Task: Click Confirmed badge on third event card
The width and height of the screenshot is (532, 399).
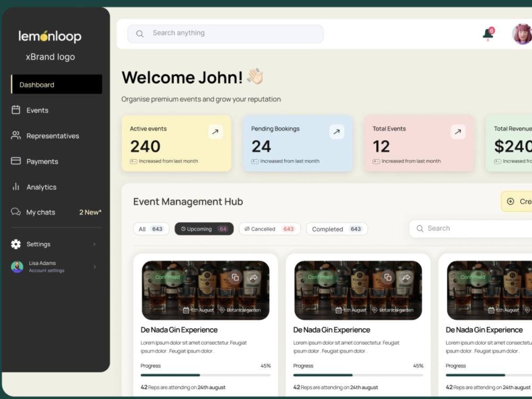Action: click(472, 277)
